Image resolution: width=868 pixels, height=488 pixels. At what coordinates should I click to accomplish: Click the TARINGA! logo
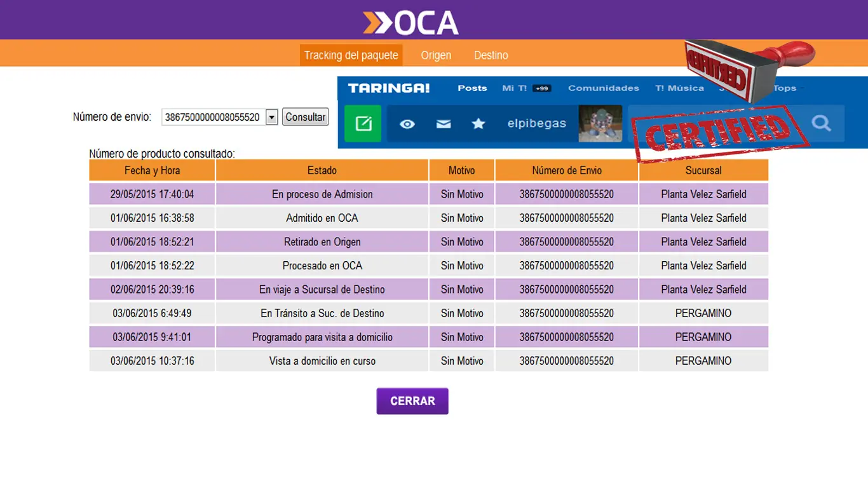(389, 88)
